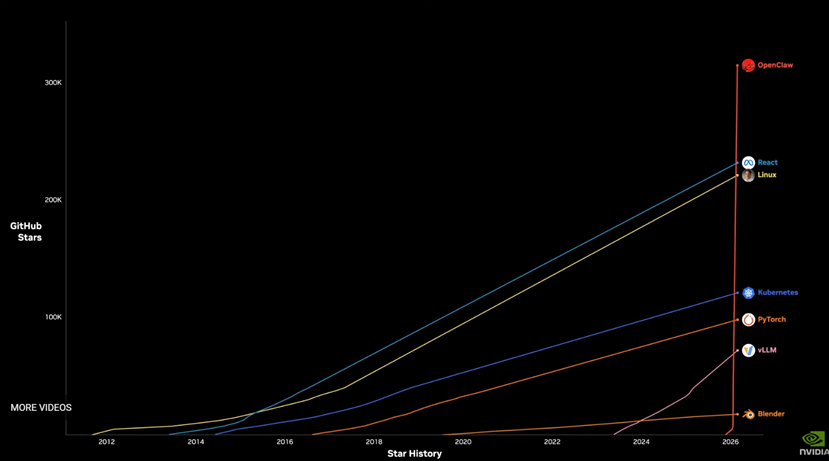Click the red OpenClaw logo icon

tap(748, 65)
